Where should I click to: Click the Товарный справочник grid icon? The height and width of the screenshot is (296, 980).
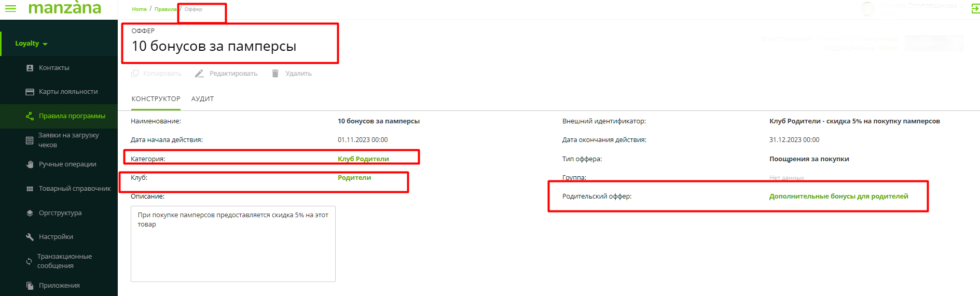pyautogui.click(x=30, y=189)
